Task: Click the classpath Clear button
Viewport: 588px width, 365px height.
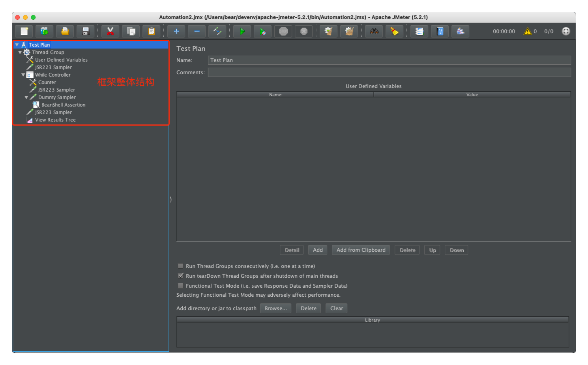Action: coord(336,309)
